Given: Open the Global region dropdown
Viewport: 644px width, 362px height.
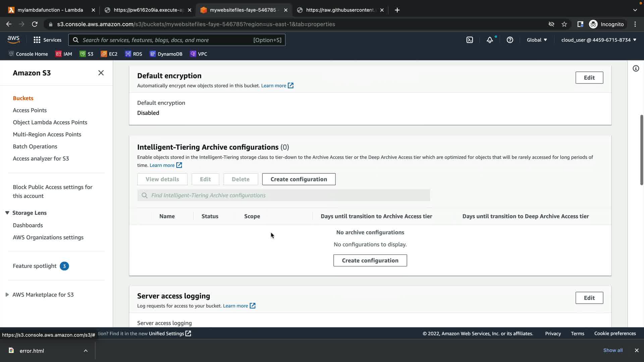Looking at the screenshot, I should tap(537, 40).
